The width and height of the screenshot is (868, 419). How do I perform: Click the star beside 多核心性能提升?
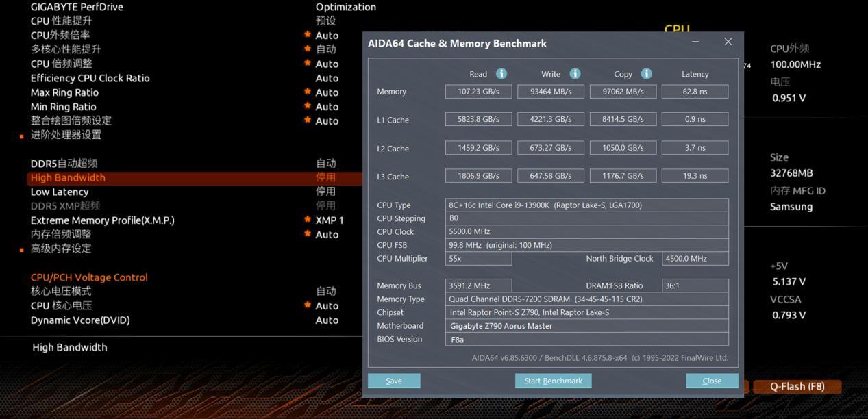[308, 49]
